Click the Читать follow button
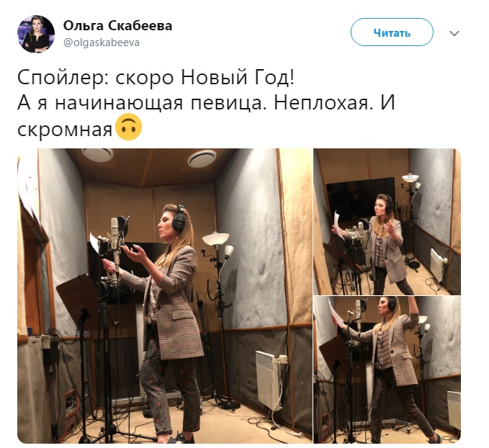 [x=392, y=32]
